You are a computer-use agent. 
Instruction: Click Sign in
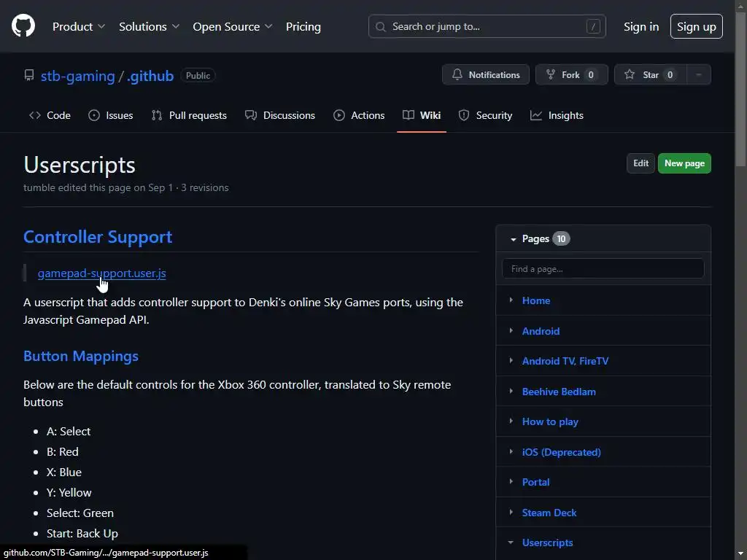tap(641, 27)
